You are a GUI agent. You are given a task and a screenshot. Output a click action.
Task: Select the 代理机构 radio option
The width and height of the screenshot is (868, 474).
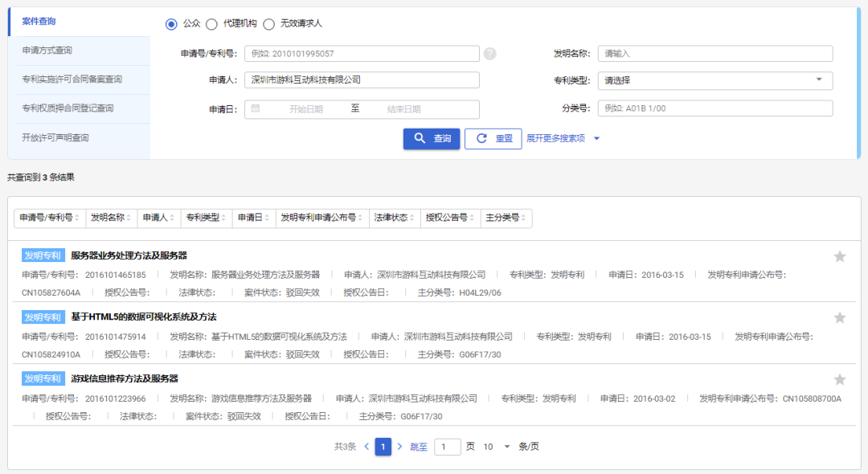(x=211, y=23)
